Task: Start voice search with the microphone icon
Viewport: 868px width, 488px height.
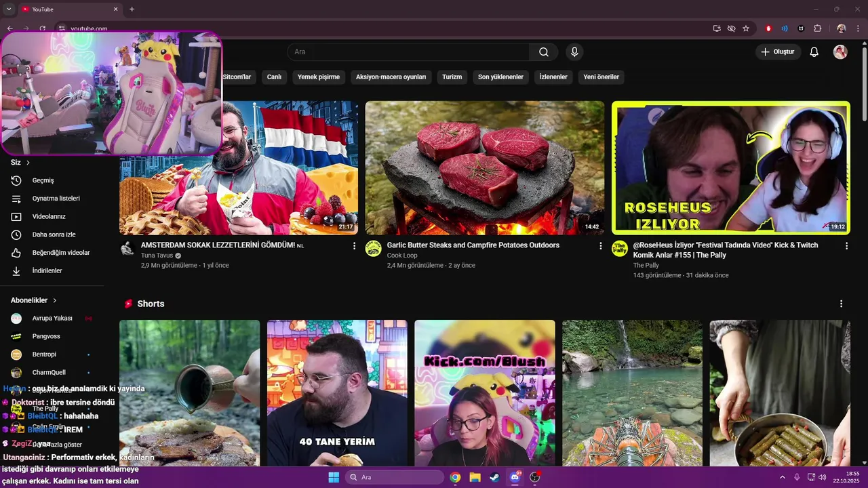Action: [x=574, y=52]
